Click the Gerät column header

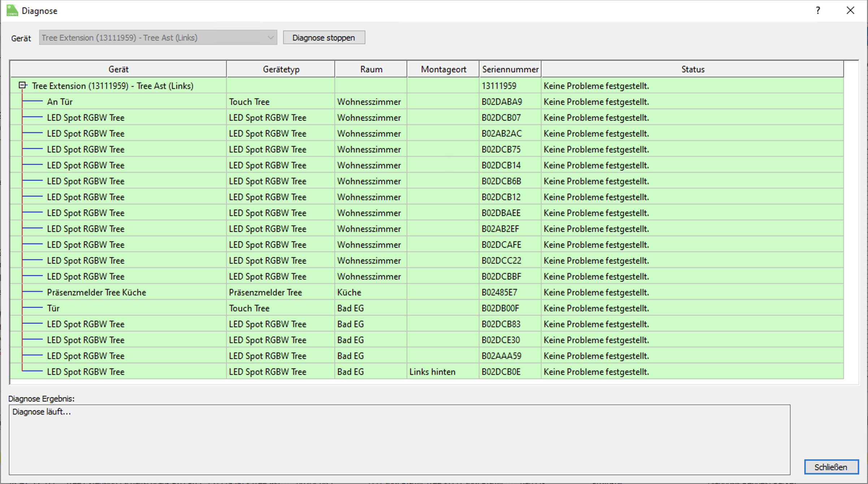point(118,69)
